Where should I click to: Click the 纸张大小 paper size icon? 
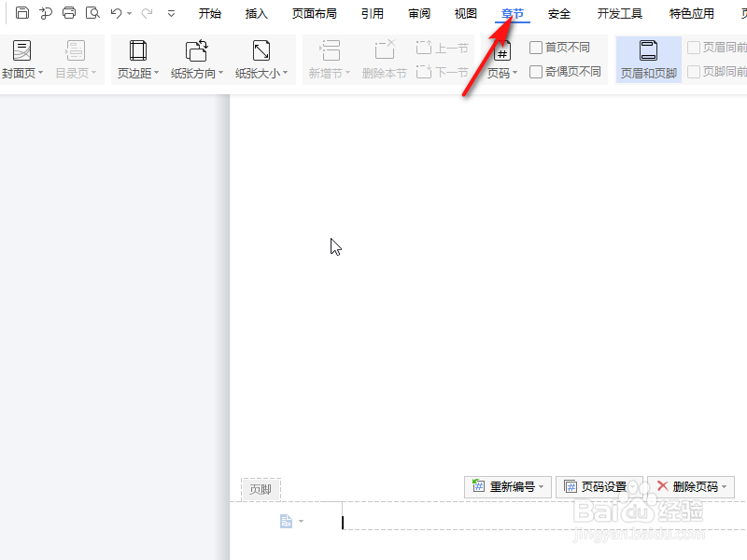coord(261,50)
